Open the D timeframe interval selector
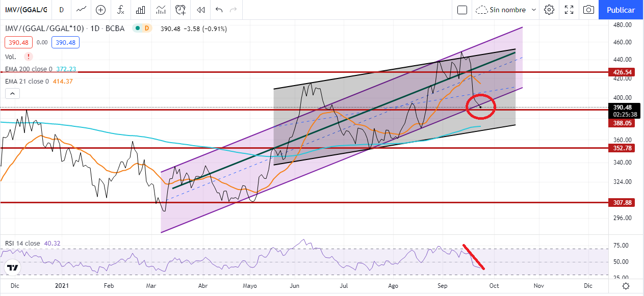The height and width of the screenshot is (296, 644). point(61,10)
